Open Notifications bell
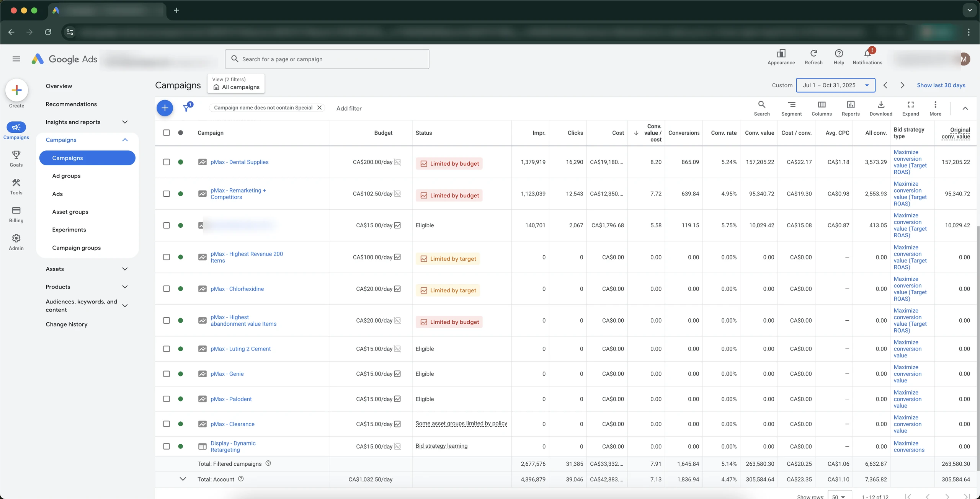This screenshot has width=980, height=499. coord(867,57)
